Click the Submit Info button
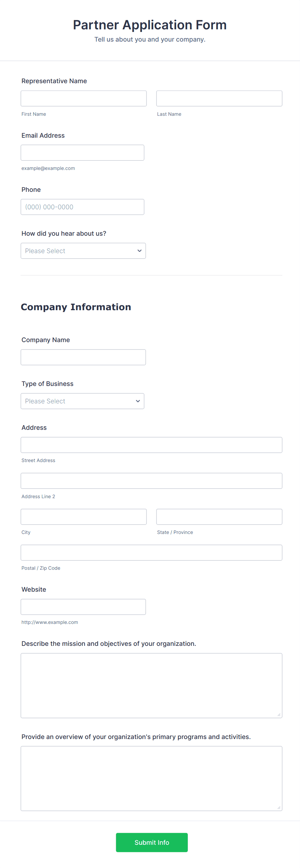This screenshot has width=300, height=868. point(152,843)
